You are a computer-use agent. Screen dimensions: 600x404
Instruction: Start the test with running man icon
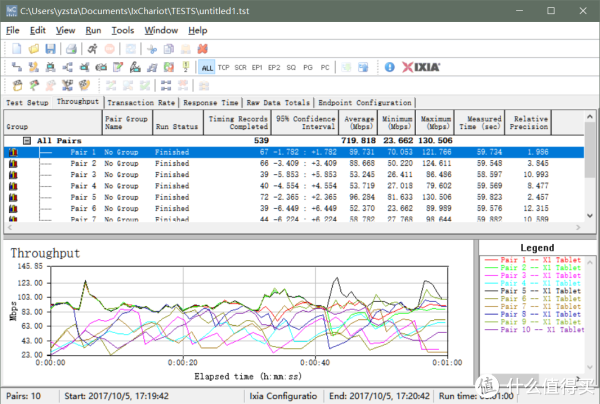(92, 49)
